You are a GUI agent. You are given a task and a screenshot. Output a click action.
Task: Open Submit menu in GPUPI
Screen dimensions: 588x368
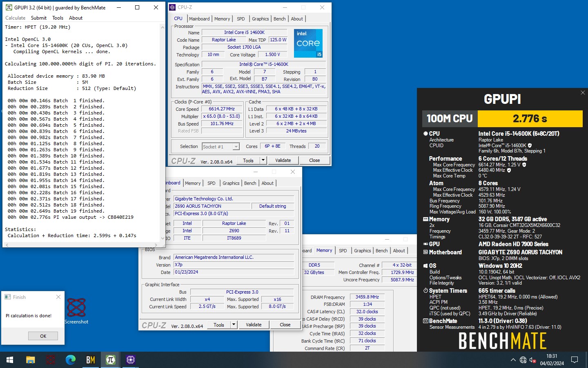[x=39, y=18]
